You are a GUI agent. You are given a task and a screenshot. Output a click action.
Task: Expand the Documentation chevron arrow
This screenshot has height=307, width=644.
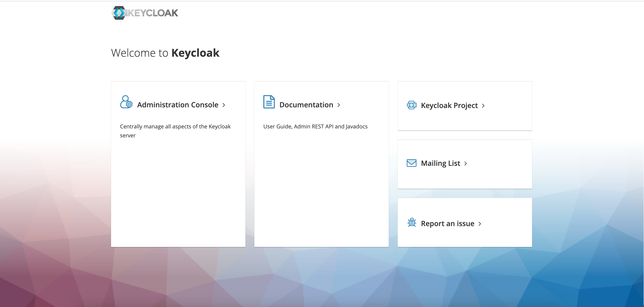point(339,105)
